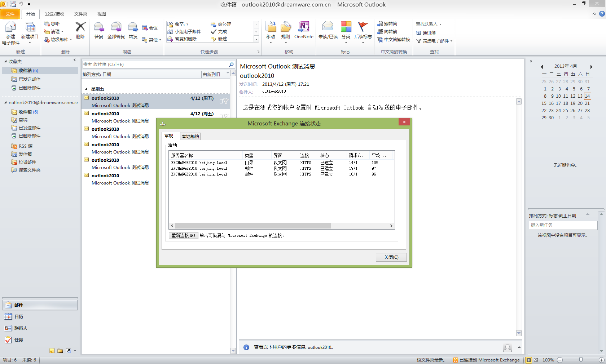606x364 pixels.
Task: Click Arrange By: Date (排列方式: 日期)
Action: 97,75
